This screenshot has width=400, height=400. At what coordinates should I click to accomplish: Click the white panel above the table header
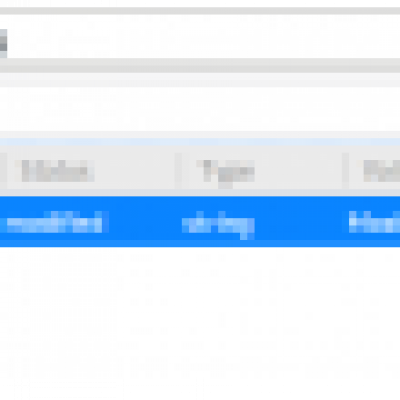pyautogui.click(x=200, y=109)
